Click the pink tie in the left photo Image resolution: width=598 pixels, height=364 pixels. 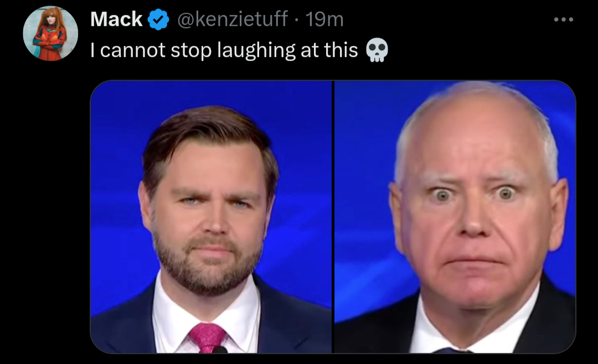click(208, 337)
